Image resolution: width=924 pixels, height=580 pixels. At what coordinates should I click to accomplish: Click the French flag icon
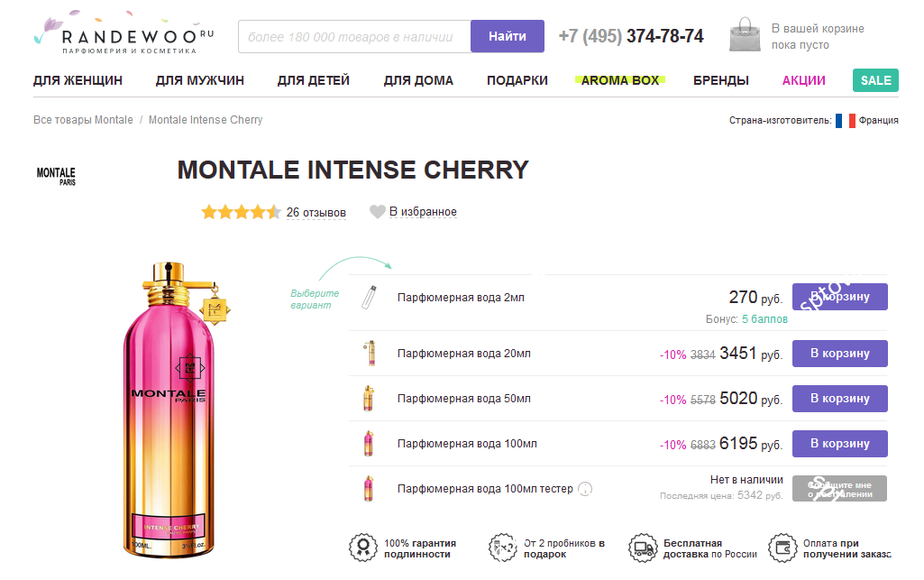pos(845,120)
